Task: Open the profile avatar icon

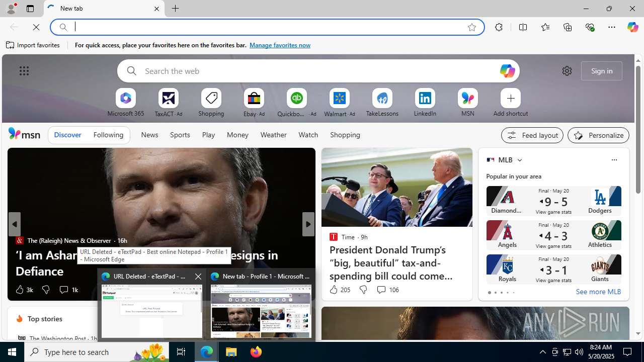Action: click(x=11, y=9)
